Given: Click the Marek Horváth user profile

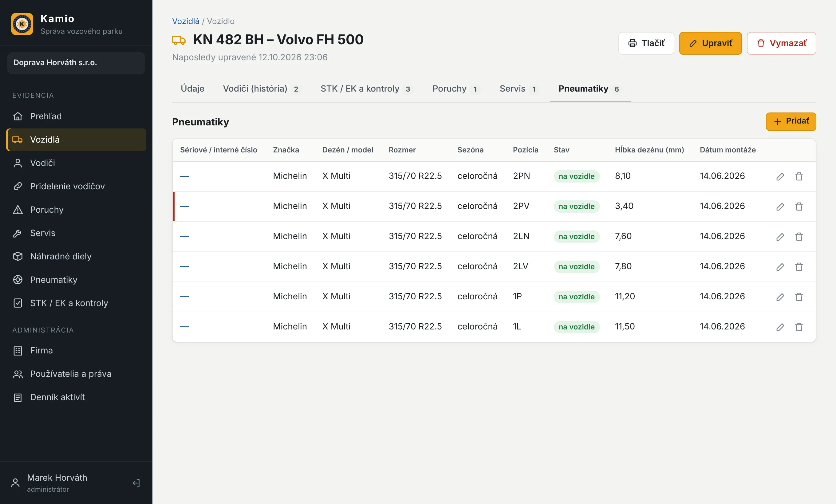Looking at the screenshot, I should pos(57,483).
